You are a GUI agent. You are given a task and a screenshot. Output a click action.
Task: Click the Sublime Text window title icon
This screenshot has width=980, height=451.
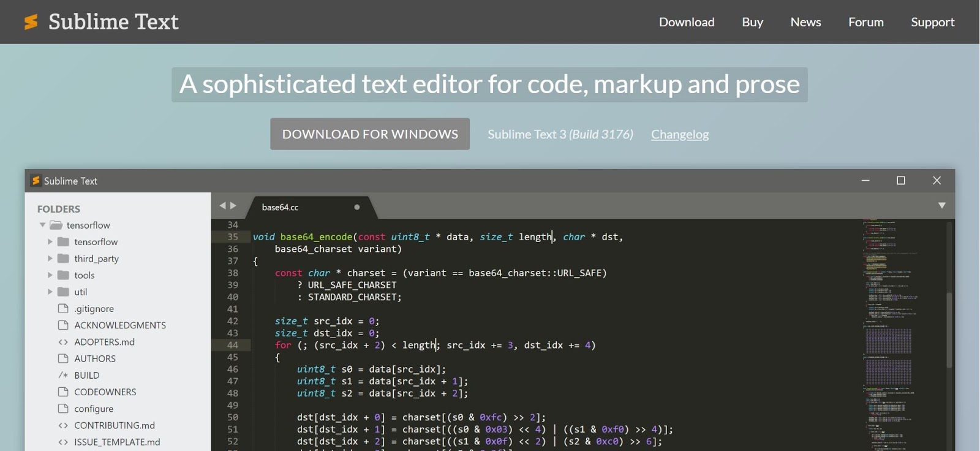[36, 181]
